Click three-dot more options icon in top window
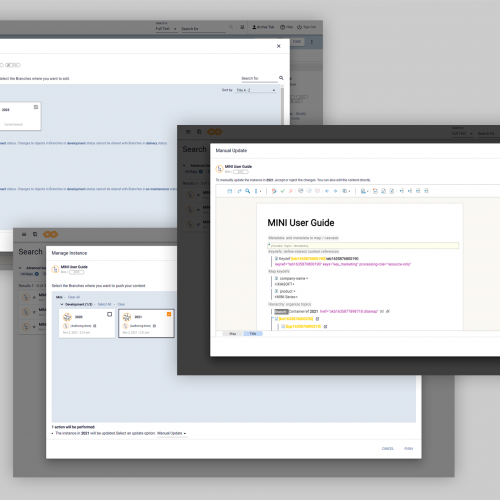 click(312, 42)
